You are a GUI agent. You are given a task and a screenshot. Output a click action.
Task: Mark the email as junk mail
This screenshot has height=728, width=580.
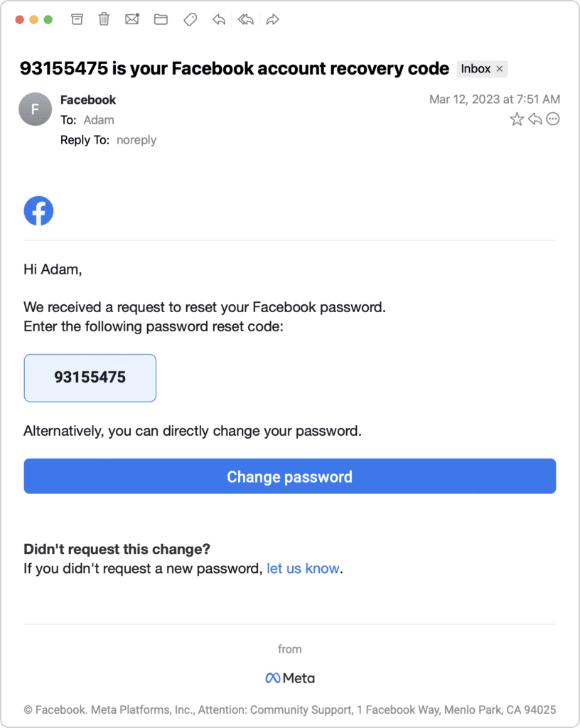pyautogui.click(x=132, y=19)
